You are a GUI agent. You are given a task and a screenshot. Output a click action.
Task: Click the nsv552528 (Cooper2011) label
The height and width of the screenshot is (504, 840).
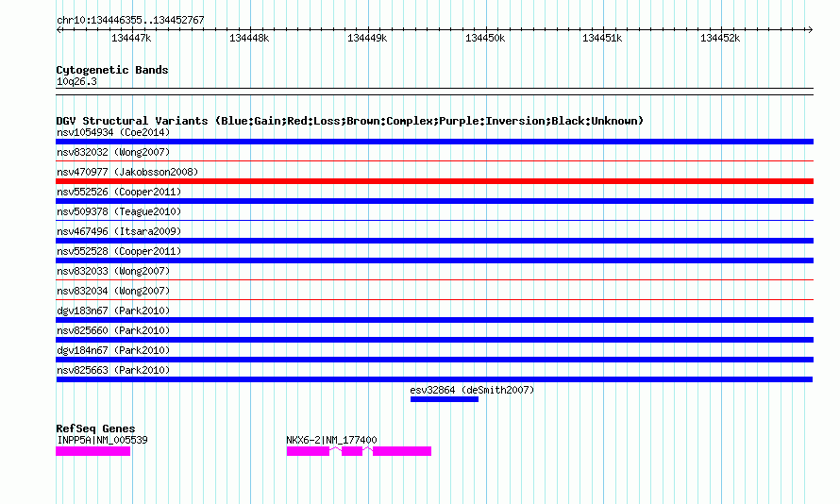(119, 251)
